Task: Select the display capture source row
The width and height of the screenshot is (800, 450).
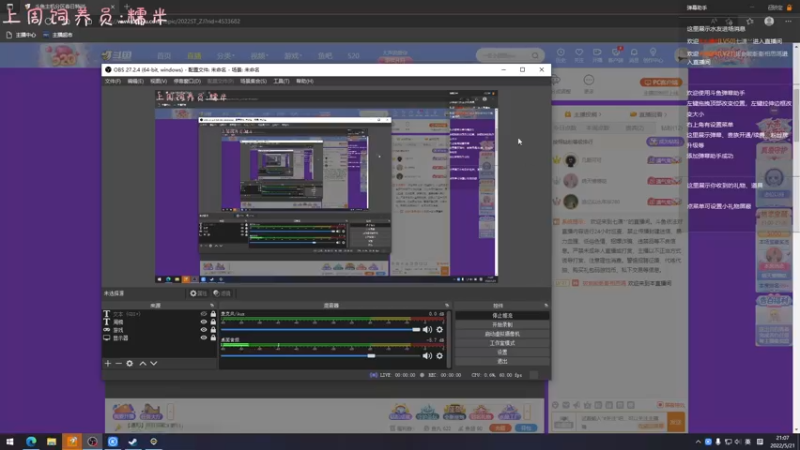Action: click(x=160, y=338)
